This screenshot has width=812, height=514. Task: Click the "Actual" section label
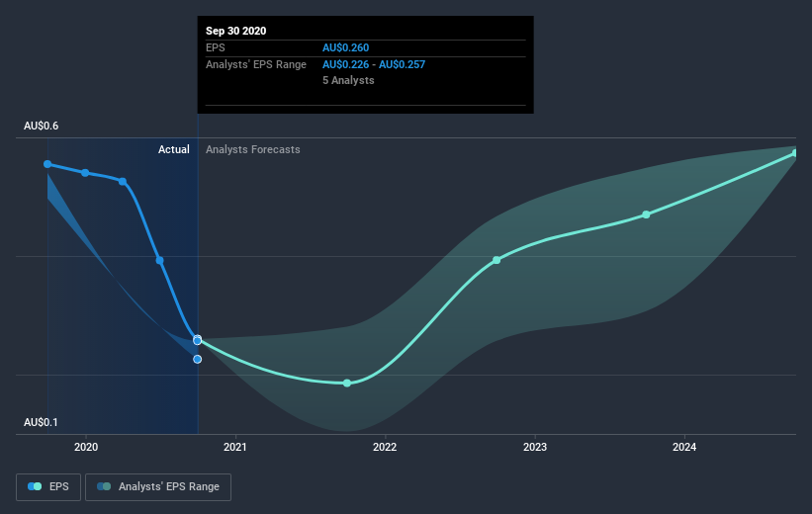[x=174, y=149]
